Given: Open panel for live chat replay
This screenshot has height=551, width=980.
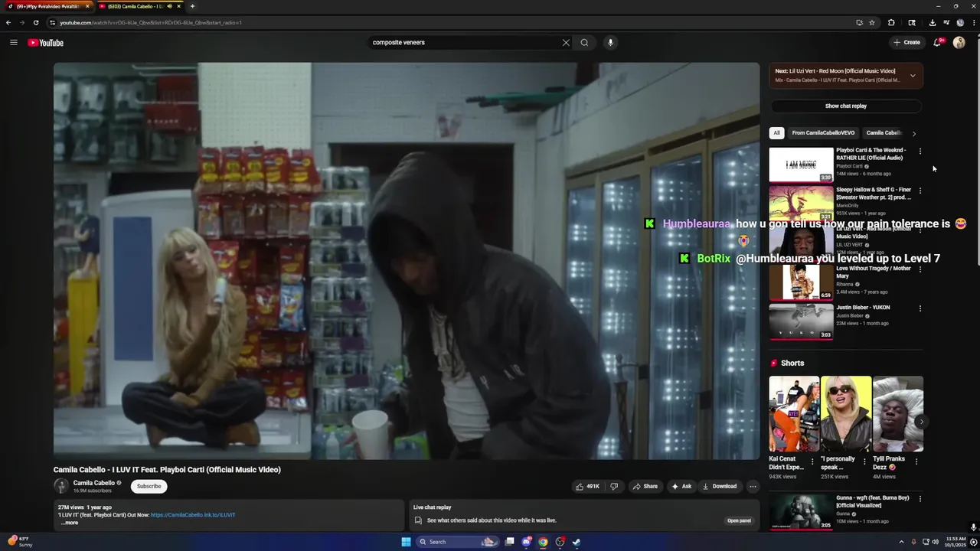Looking at the screenshot, I should [739, 520].
